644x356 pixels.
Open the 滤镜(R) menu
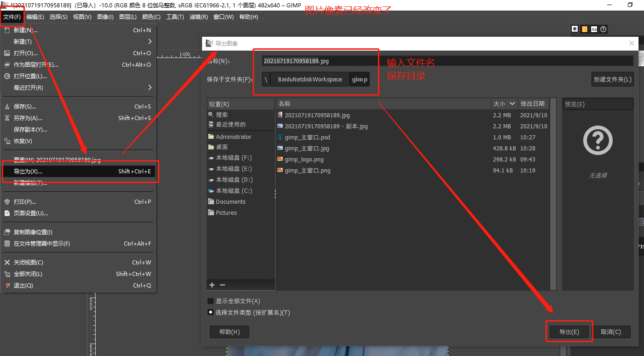[198, 17]
